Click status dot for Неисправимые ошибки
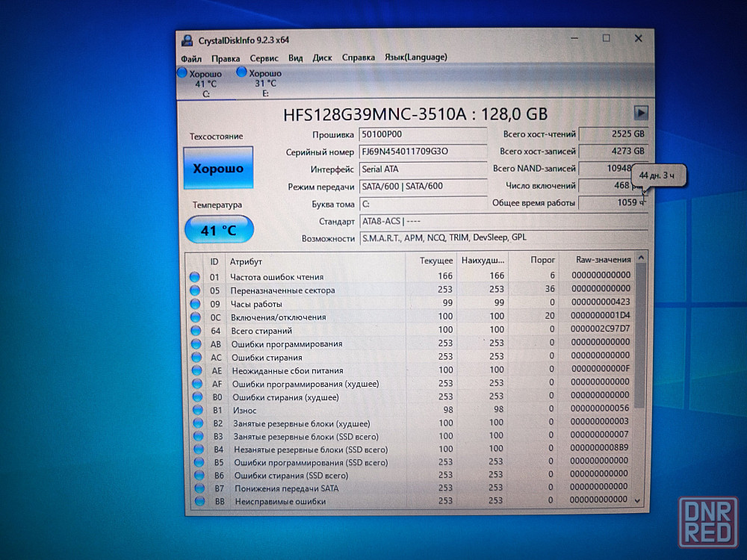 click(199, 501)
